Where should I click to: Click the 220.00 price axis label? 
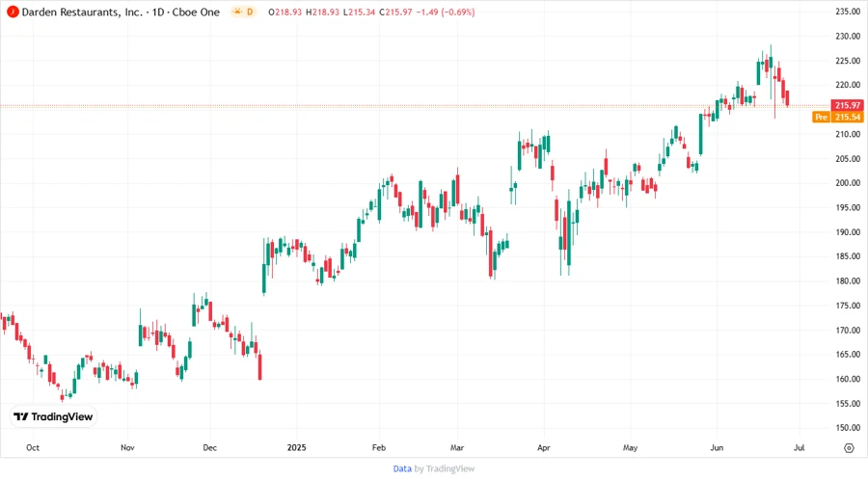click(848, 85)
